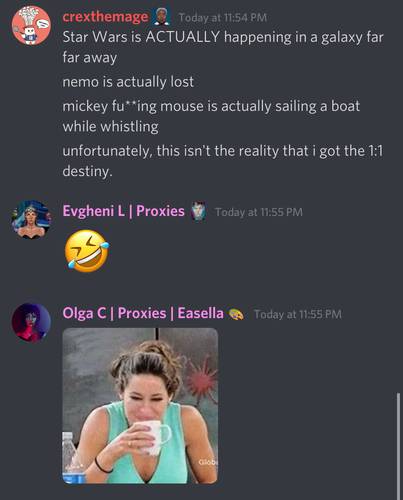This screenshot has width=403, height=500.
Task: Click role icon beside Evgheni L | Proxies
Action: [198, 212]
